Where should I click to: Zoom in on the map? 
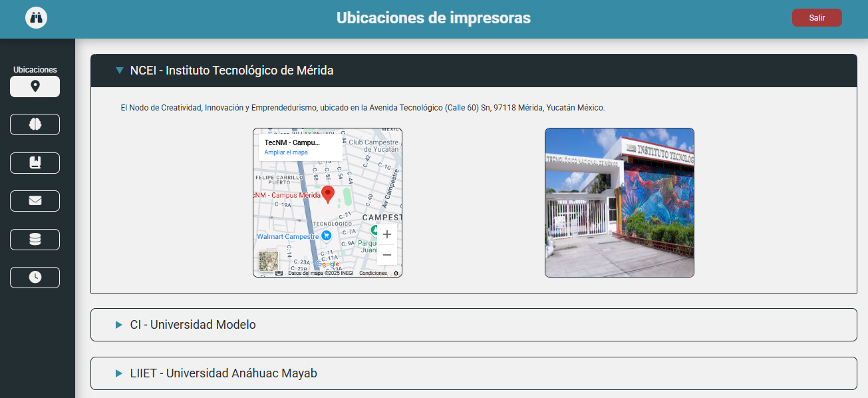pos(386,234)
